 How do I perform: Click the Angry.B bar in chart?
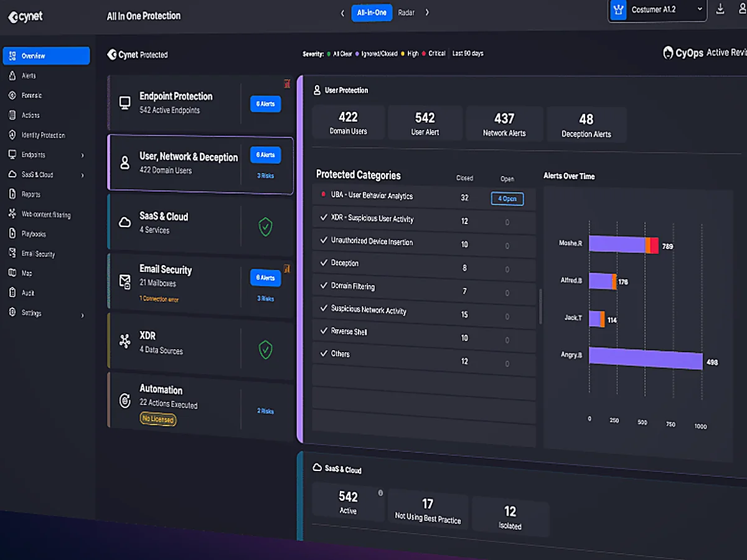pyautogui.click(x=646, y=360)
